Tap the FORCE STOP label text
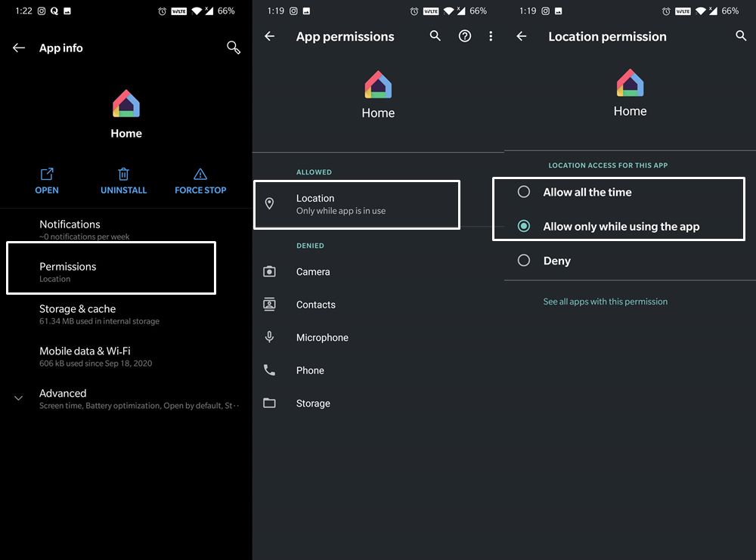The height and width of the screenshot is (560, 756). pyautogui.click(x=200, y=190)
